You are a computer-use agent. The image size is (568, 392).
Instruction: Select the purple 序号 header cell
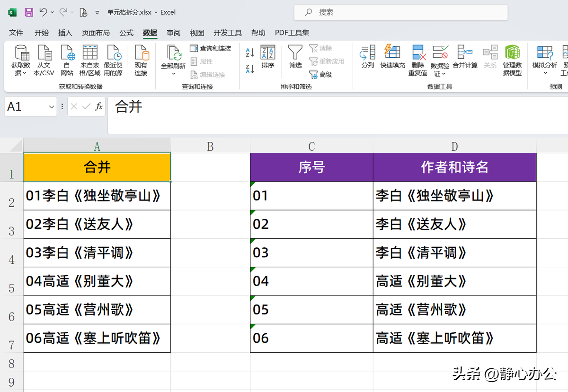tap(311, 167)
